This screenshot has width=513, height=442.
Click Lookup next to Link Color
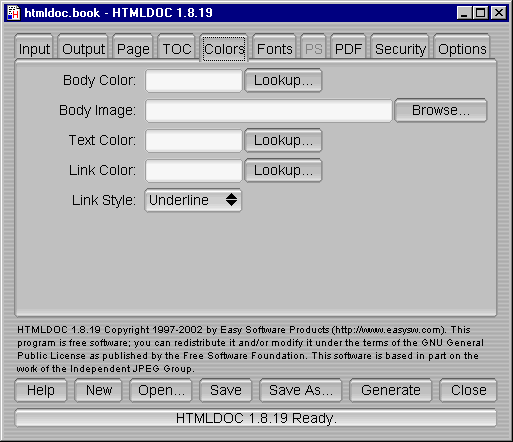coord(283,170)
